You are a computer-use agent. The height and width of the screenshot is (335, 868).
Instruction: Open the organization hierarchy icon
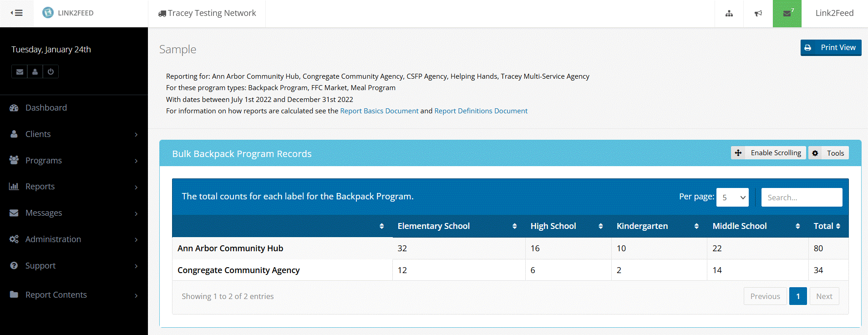729,13
